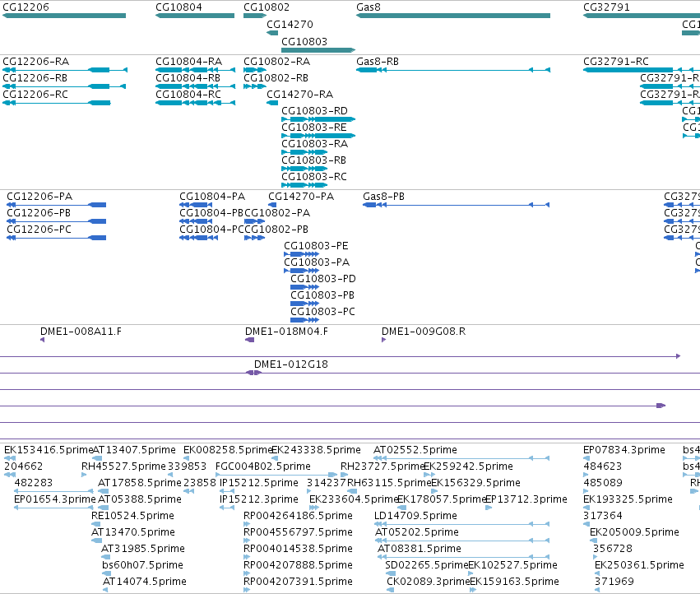The width and height of the screenshot is (700, 594).
Task: Select the CG10804 gene feature
Action: point(195,16)
